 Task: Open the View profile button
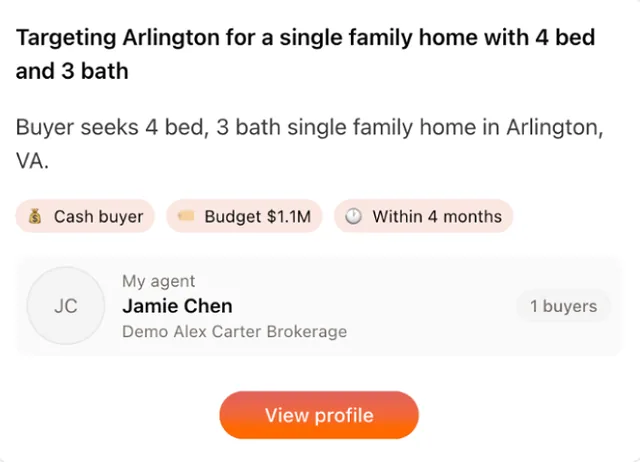tap(319, 415)
